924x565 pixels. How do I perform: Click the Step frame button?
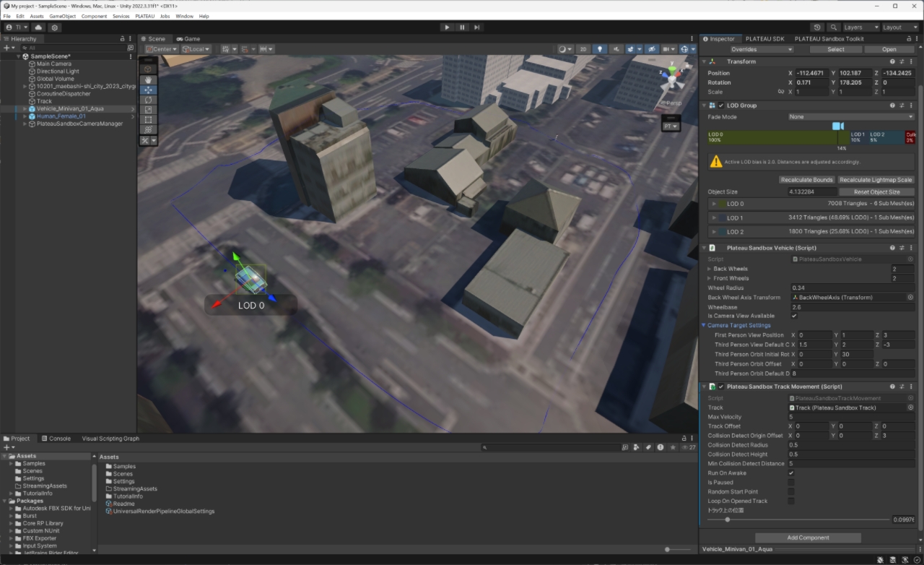click(477, 27)
